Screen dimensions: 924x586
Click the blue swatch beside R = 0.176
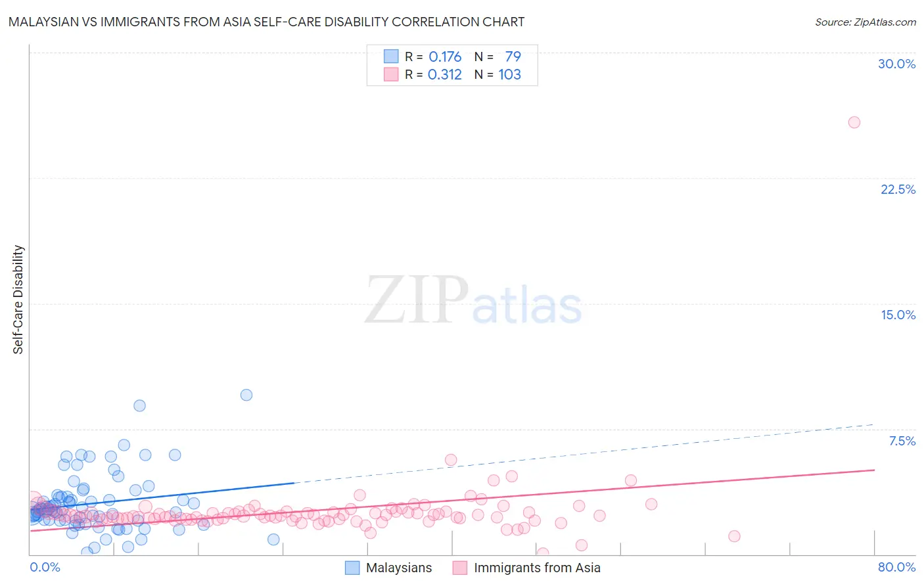click(391, 56)
